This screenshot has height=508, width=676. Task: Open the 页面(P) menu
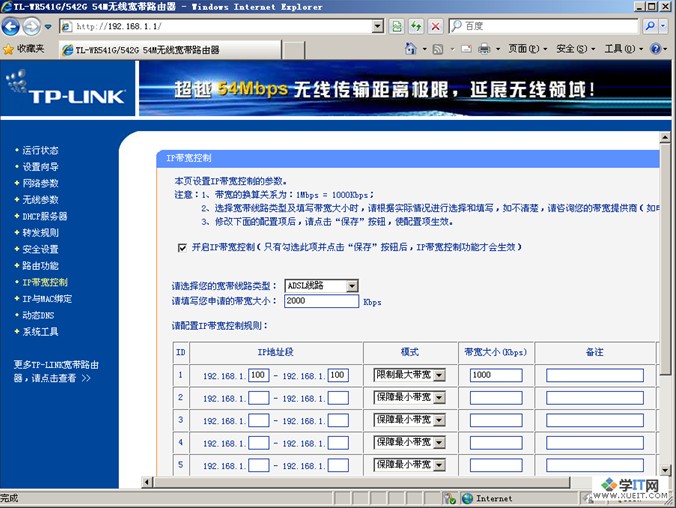click(x=527, y=49)
